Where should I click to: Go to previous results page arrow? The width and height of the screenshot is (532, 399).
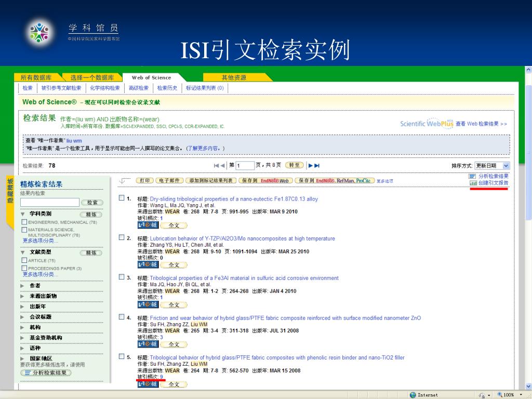[222, 166]
